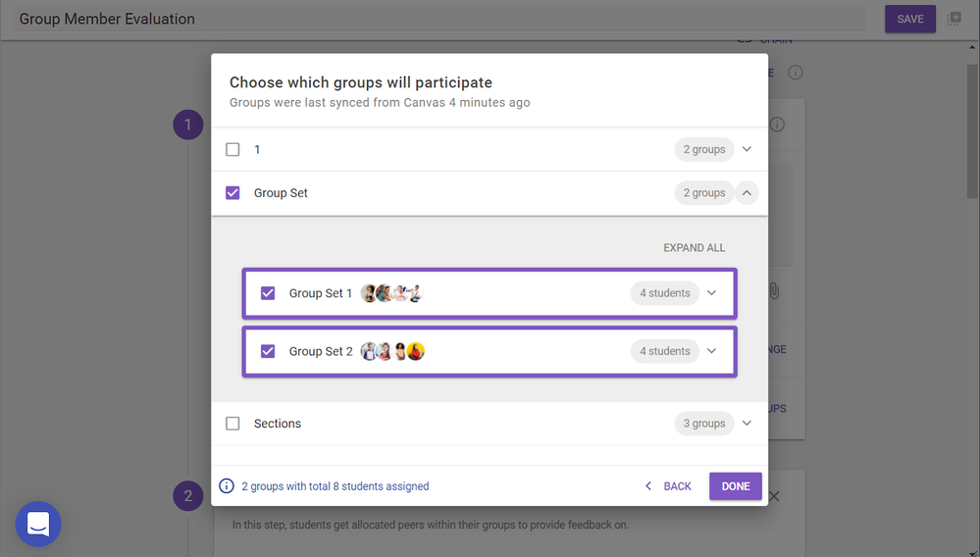Go back with the Back button

[x=668, y=486]
